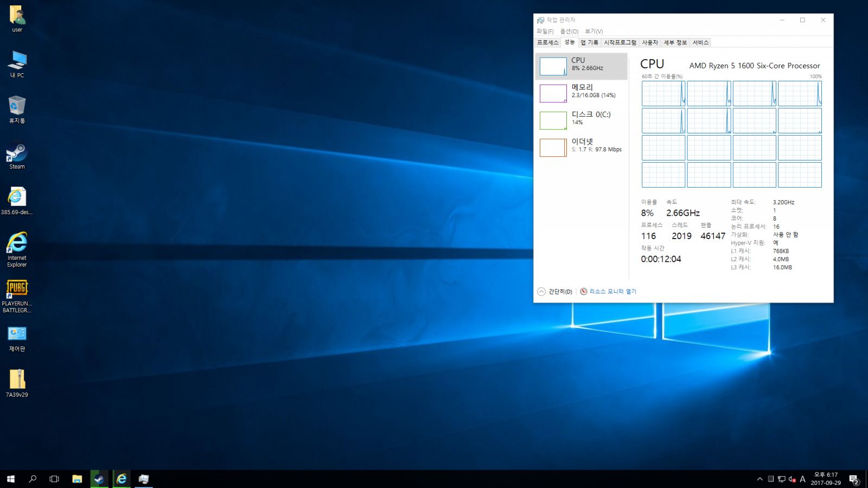868x488 pixels.
Task: Switch to the 프로세스 tab
Action: pos(547,42)
